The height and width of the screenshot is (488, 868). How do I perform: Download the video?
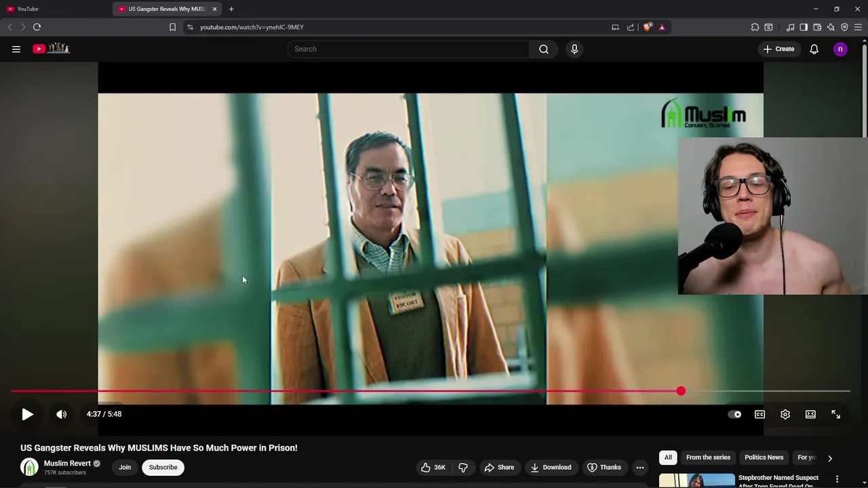pos(551,467)
